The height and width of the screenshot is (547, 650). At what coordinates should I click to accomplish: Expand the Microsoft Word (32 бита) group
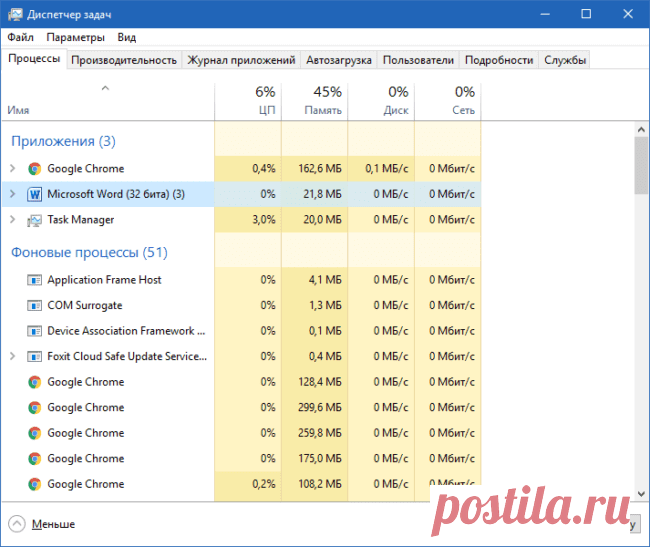pyautogui.click(x=12, y=194)
